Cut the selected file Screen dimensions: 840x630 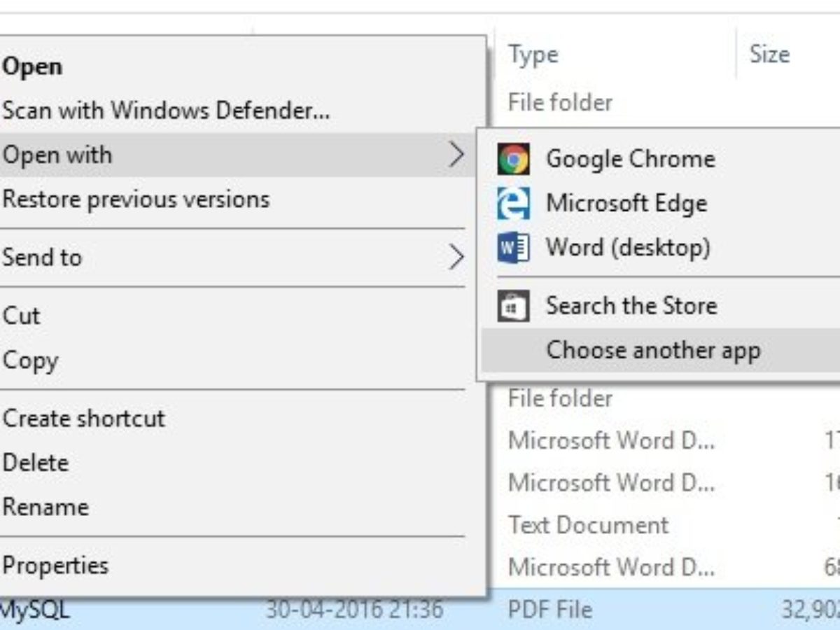tap(22, 316)
